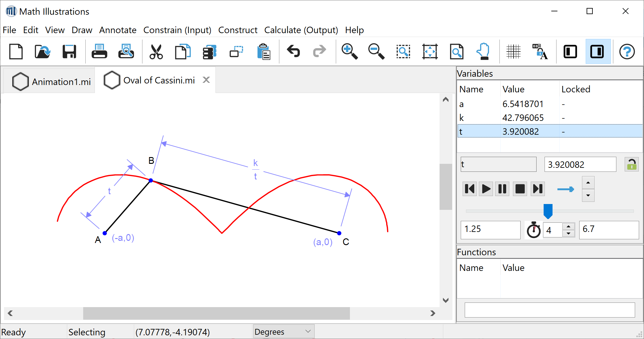Toggle the grid display
The width and height of the screenshot is (644, 339).
point(514,51)
